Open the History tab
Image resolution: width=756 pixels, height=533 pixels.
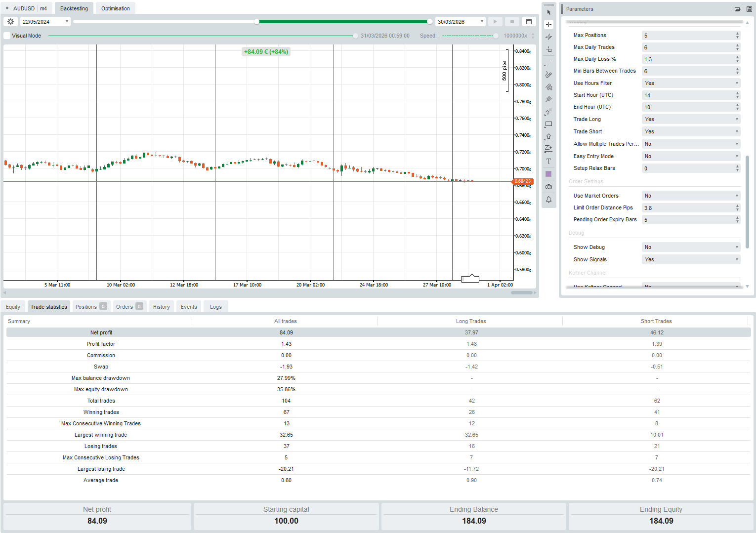tap(161, 306)
